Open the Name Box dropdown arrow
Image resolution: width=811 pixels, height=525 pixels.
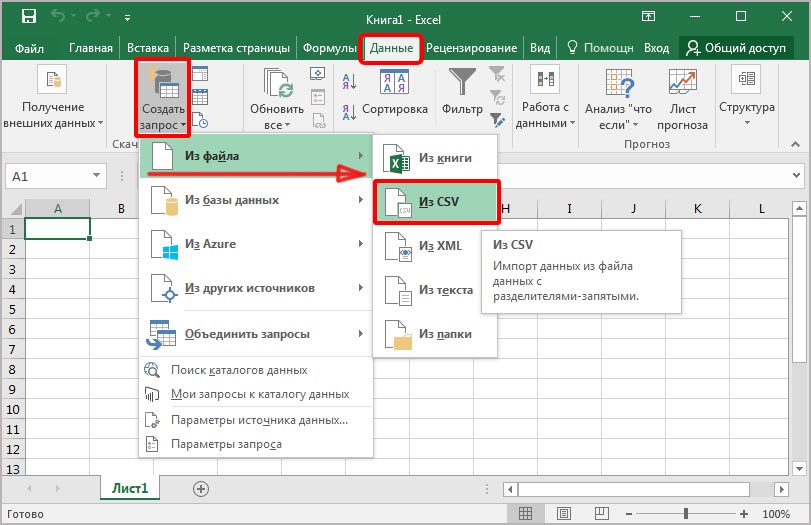(96, 176)
